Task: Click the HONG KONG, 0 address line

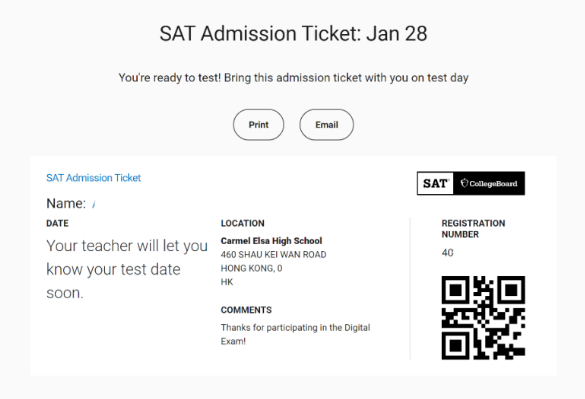Action: click(x=251, y=268)
